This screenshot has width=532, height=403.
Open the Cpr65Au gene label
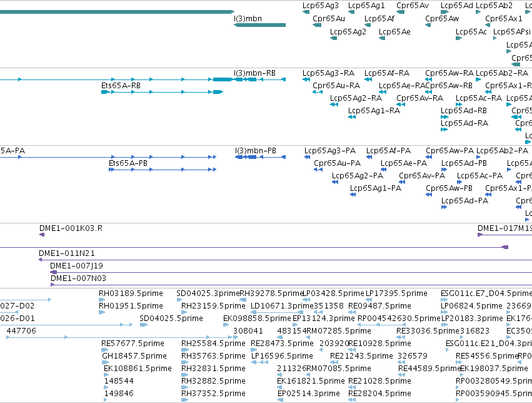(329, 19)
